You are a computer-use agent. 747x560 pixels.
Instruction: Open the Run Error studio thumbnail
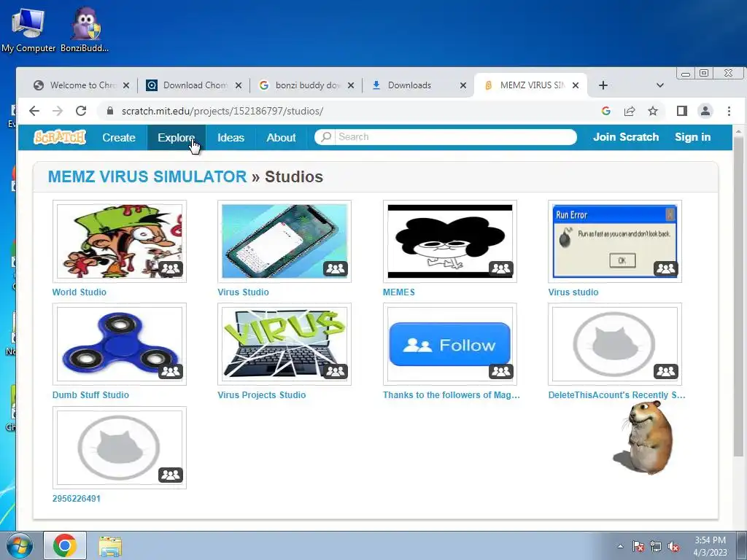pyautogui.click(x=615, y=241)
